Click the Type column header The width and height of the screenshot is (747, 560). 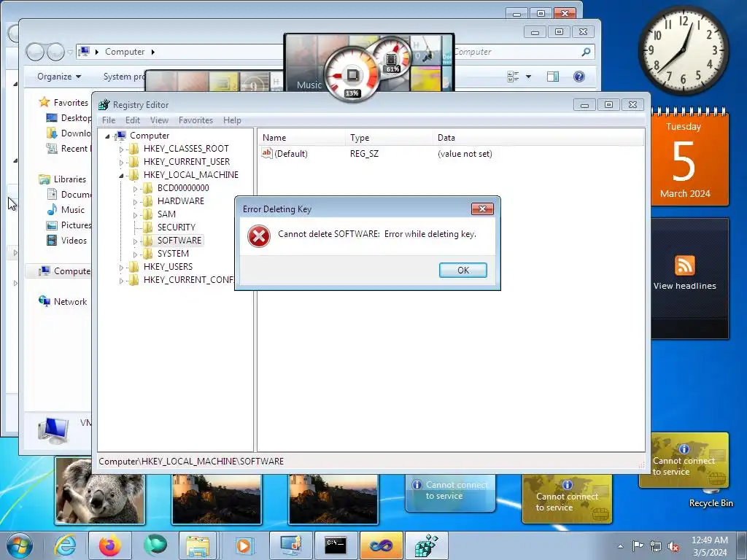click(389, 138)
